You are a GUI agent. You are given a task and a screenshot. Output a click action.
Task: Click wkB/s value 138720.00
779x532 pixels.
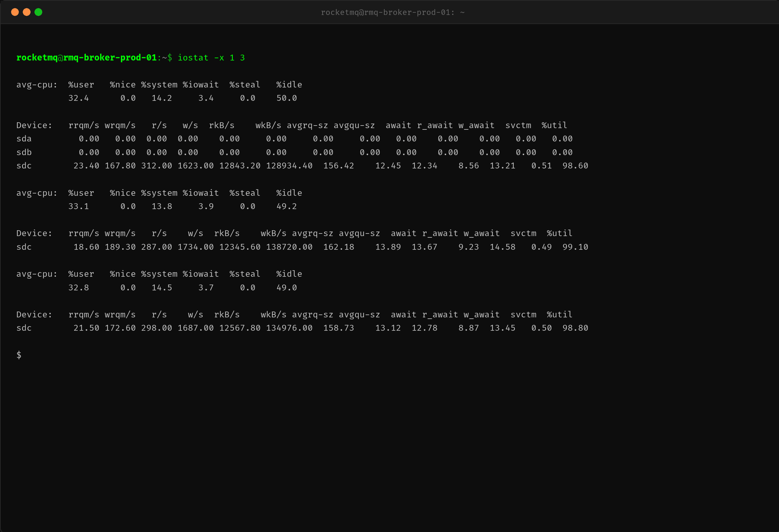pos(289,247)
